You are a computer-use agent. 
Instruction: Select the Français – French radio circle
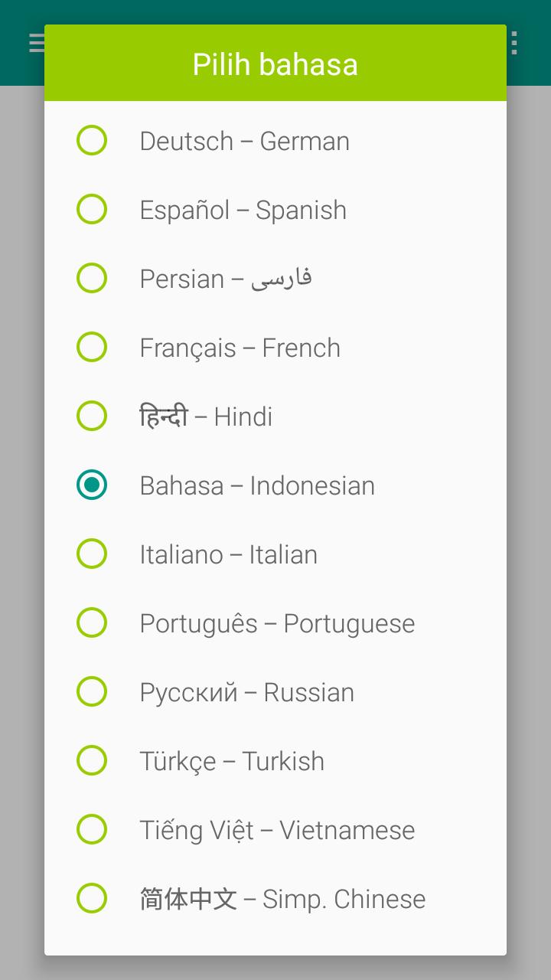coord(92,348)
